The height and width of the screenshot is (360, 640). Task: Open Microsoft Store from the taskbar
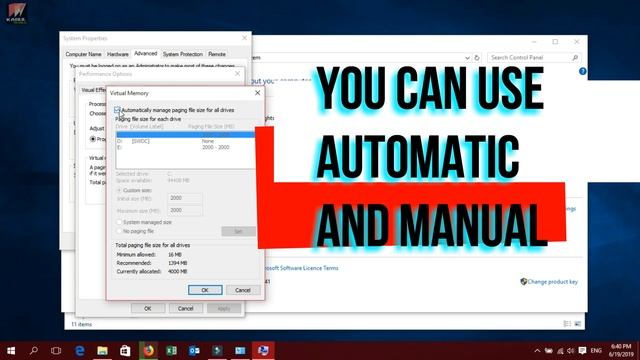pos(125,351)
